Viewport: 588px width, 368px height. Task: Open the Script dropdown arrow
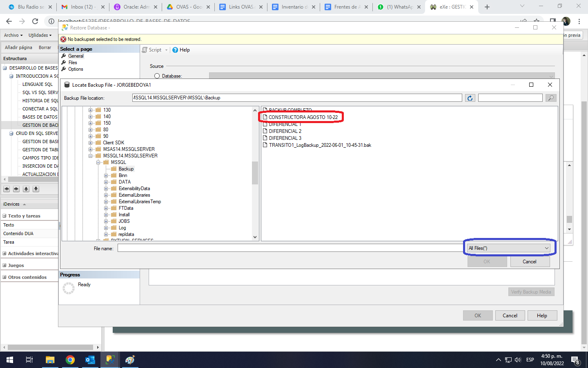[166, 50]
